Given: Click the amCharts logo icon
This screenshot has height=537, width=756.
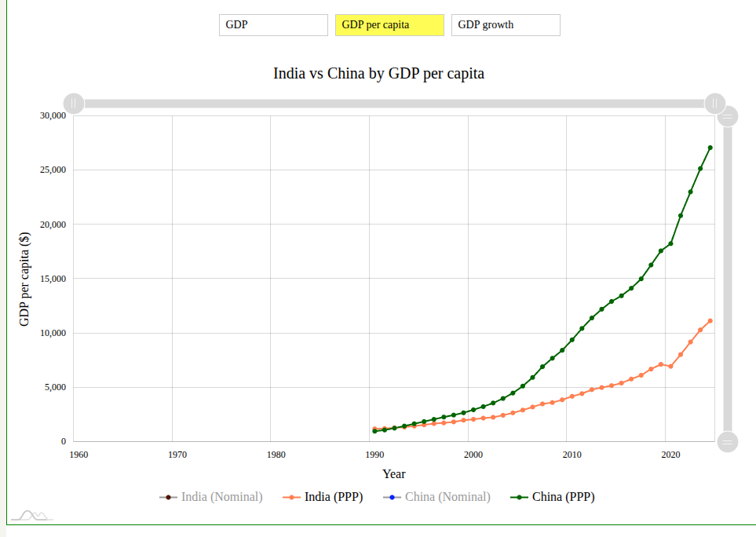Looking at the screenshot, I should click(x=32, y=515).
